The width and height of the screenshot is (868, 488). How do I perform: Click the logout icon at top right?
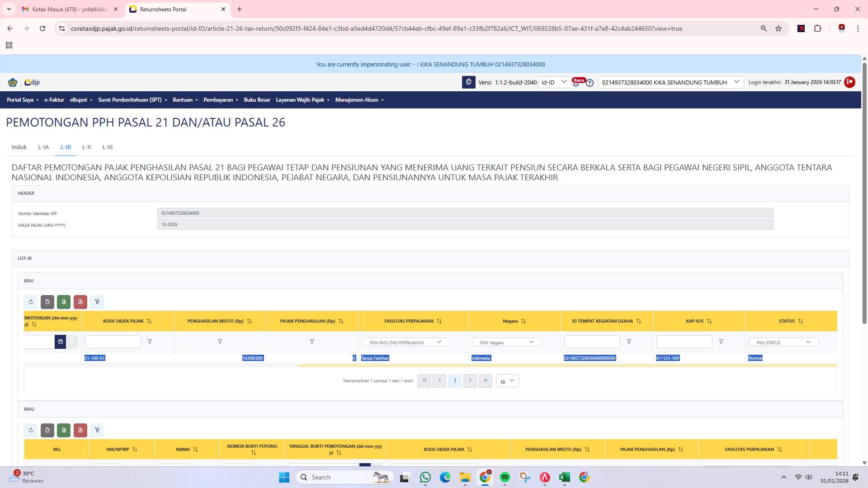point(849,82)
